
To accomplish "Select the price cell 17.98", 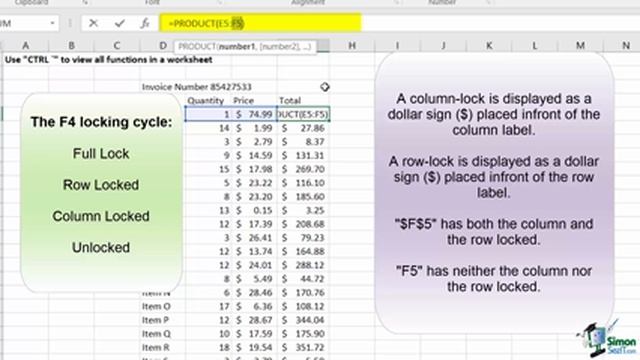I will pyautogui.click(x=254, y=169).
